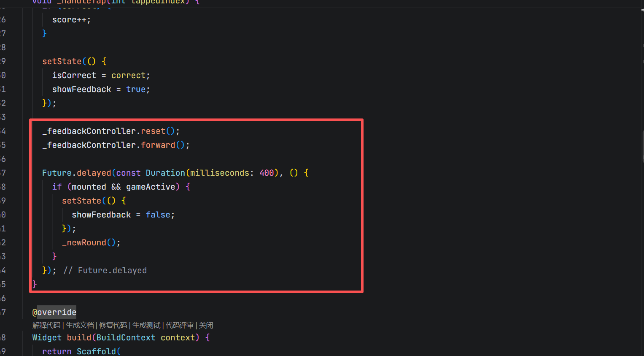
Task: Click the 解释代码 code lens link
Action: click(46, 325)
